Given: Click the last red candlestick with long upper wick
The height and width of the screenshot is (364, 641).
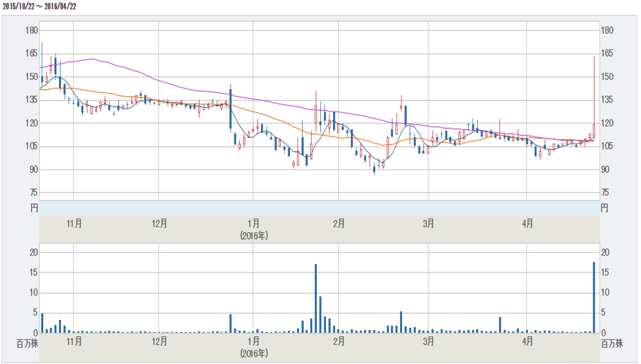Looking at the screenshot, I should tap(594, 131).
